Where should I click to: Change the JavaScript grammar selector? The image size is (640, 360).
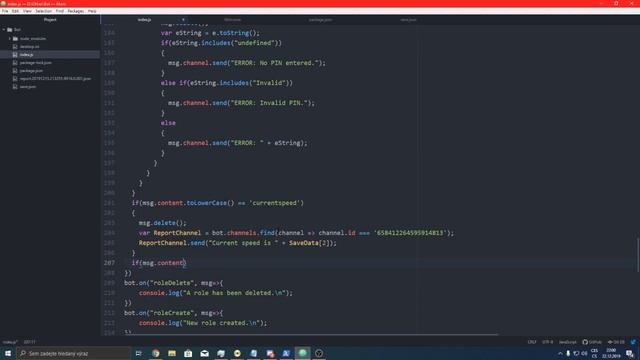[x=568, y=342]
